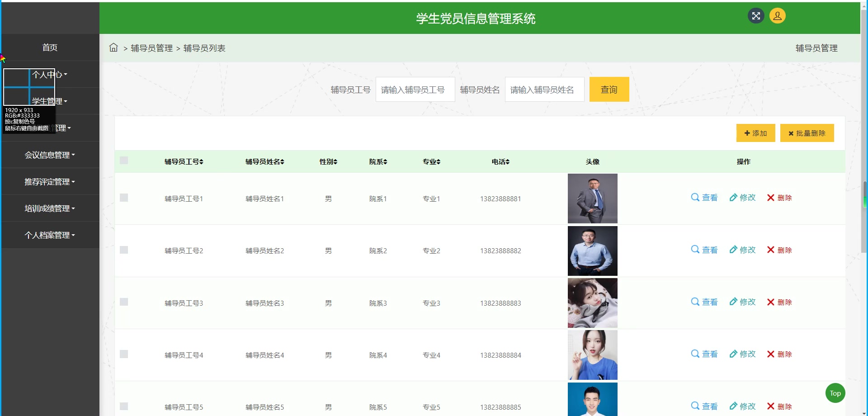Click the home icon in breadcrumb
Image resolution: width=868 pixels, height=416 pixels.
tap(113, 47)
